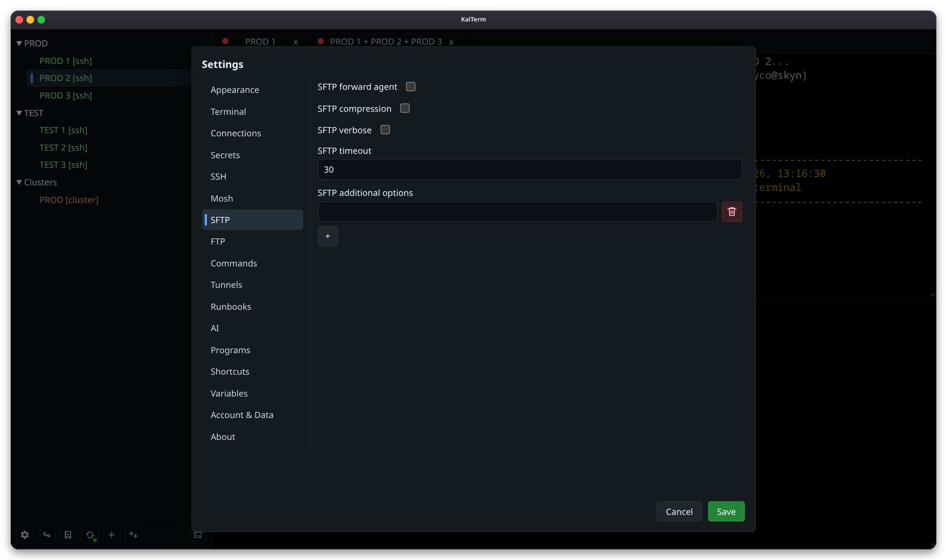Select TEST 1 [ssh] in sidebar

pyautogui.click(x=64, y=130)
